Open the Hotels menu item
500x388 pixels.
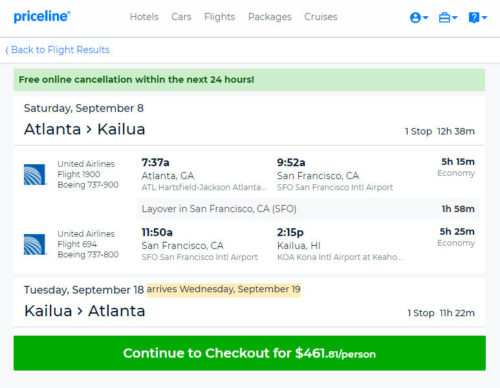tap(144, 17)
